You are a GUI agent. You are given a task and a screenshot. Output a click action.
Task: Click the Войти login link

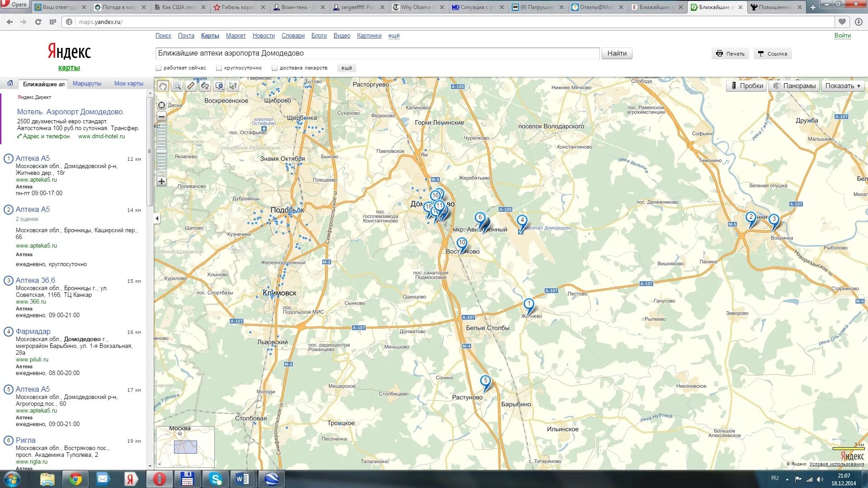coord(842,36)
